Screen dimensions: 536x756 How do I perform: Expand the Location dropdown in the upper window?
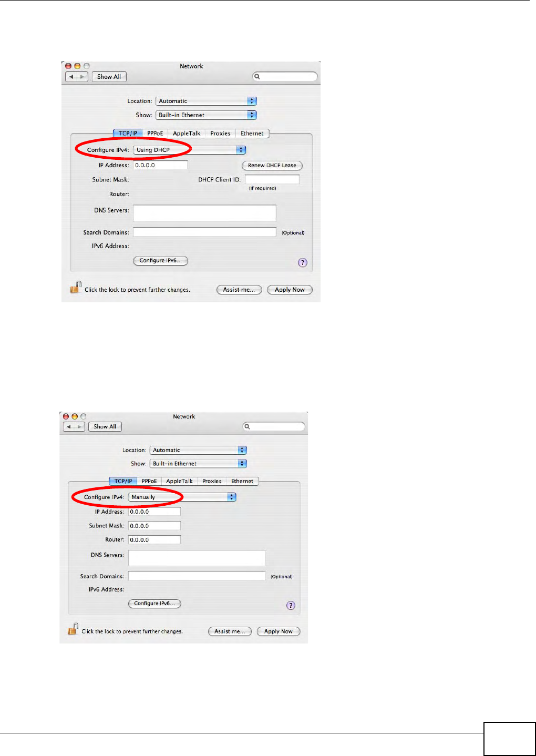pos(206,101)
